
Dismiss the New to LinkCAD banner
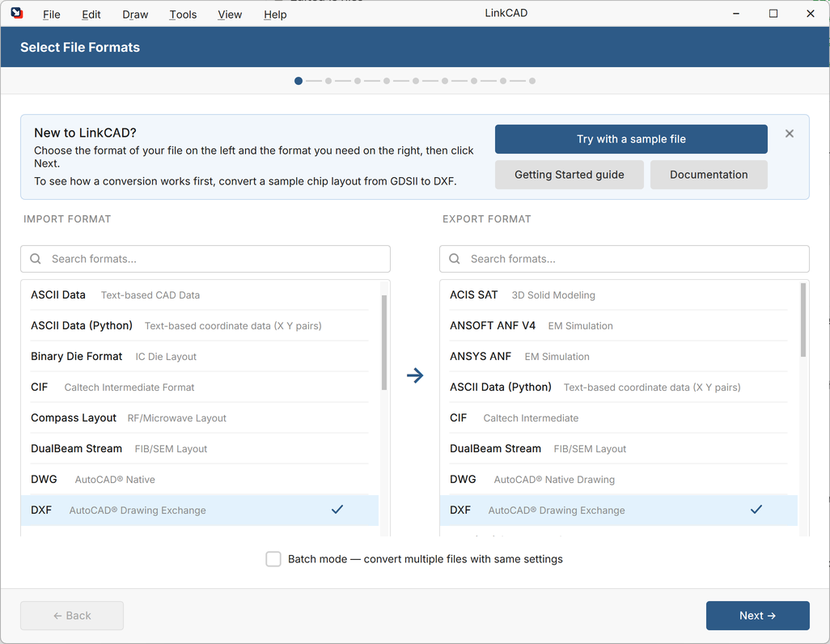point(790,133)
